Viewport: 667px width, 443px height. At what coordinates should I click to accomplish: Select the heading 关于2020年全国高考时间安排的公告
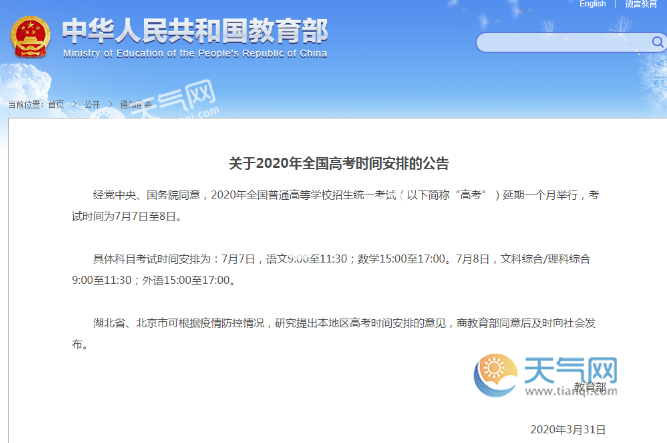point(339,163)
